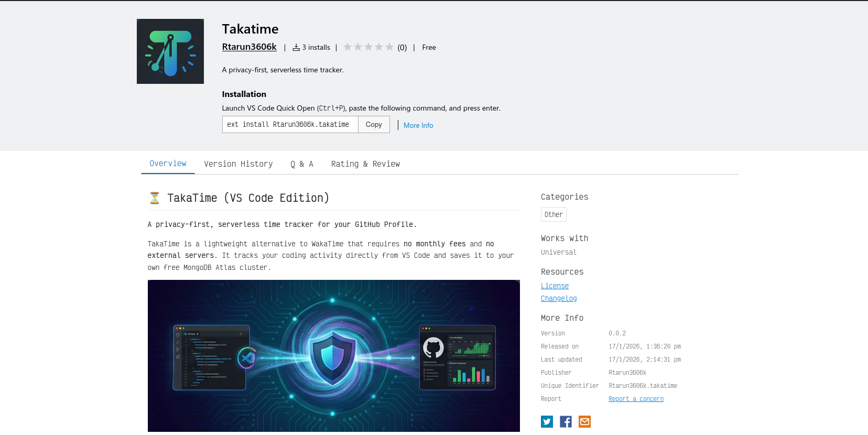Click the '3 installs' text

316,47
